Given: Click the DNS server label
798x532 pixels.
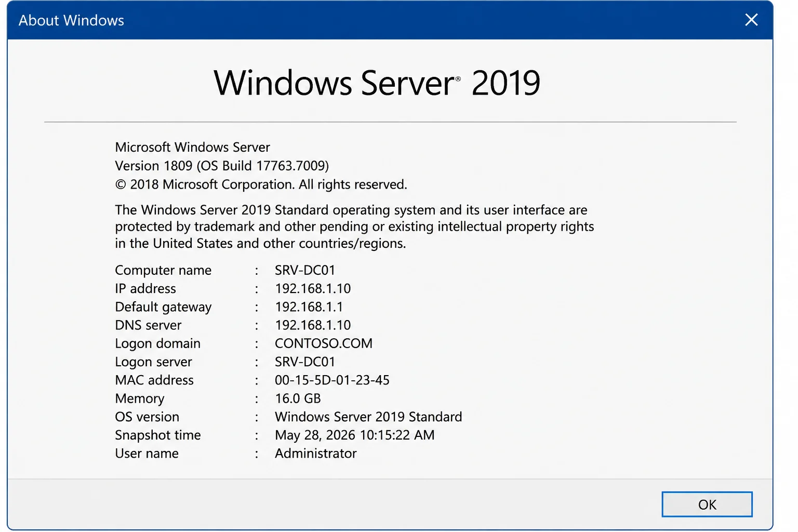Looking at the screenshot, I should point(148,325).
